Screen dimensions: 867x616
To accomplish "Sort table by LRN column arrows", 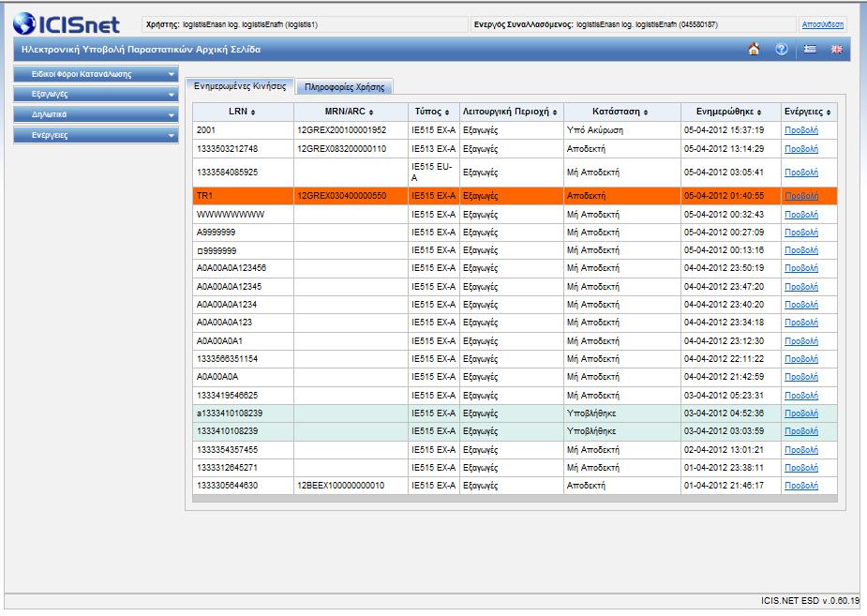I will (253, 113).
